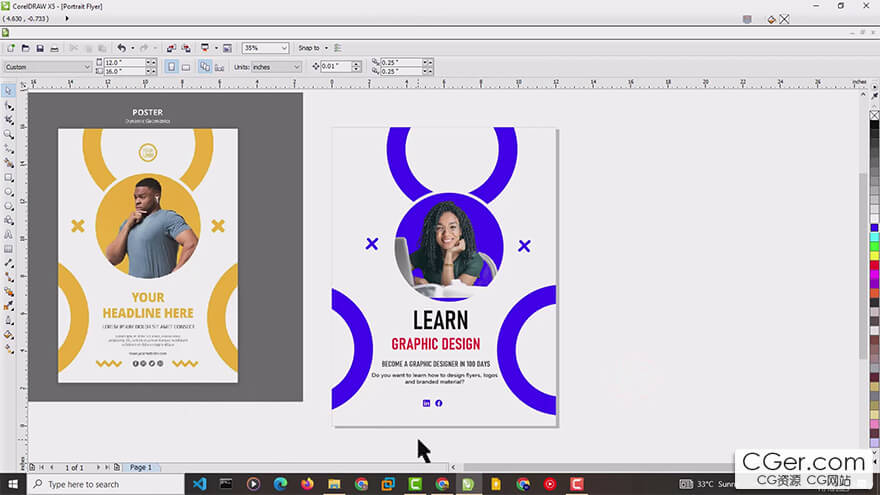Expand the Snap to dropdown
Image resolution: width=880 pixels, height=495 pixels.
pos(326,48)
